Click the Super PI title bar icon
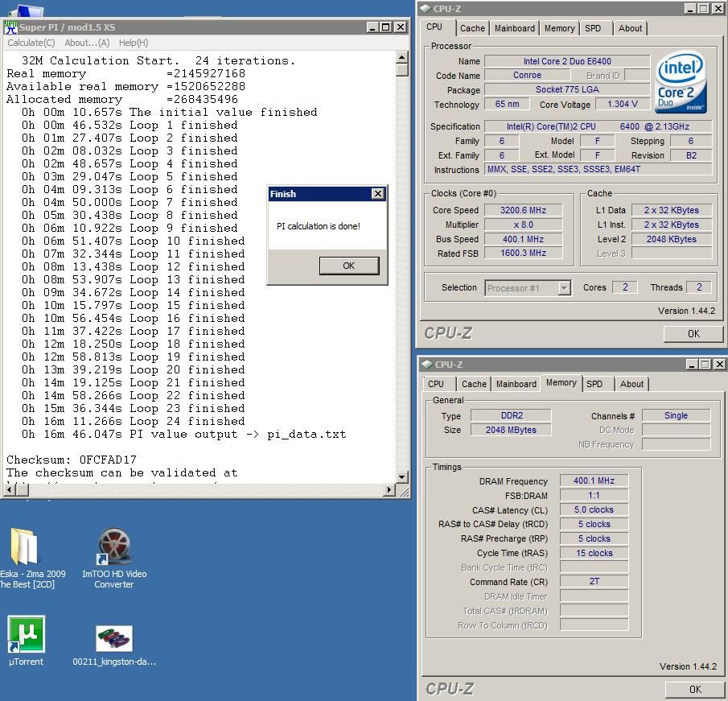728x701 pixels. [x=10, y=27]
